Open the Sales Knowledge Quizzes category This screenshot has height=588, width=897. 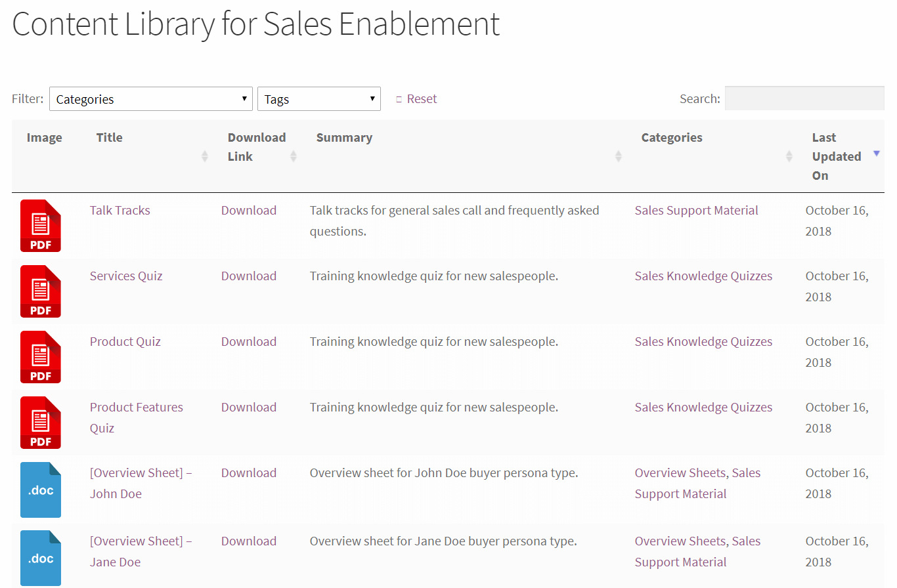coord(703,276)
